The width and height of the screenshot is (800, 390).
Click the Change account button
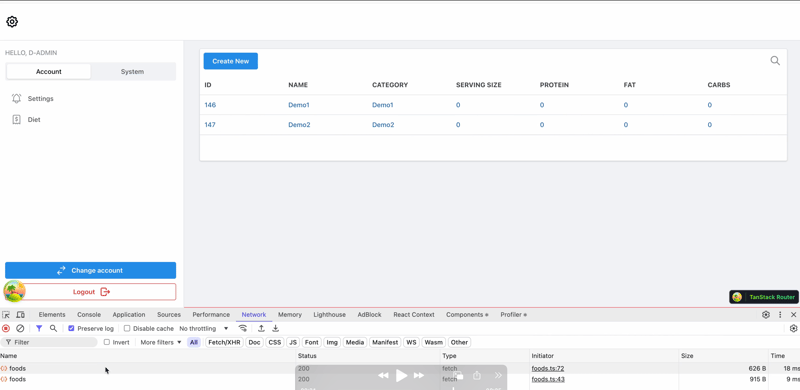pos(90,271)
